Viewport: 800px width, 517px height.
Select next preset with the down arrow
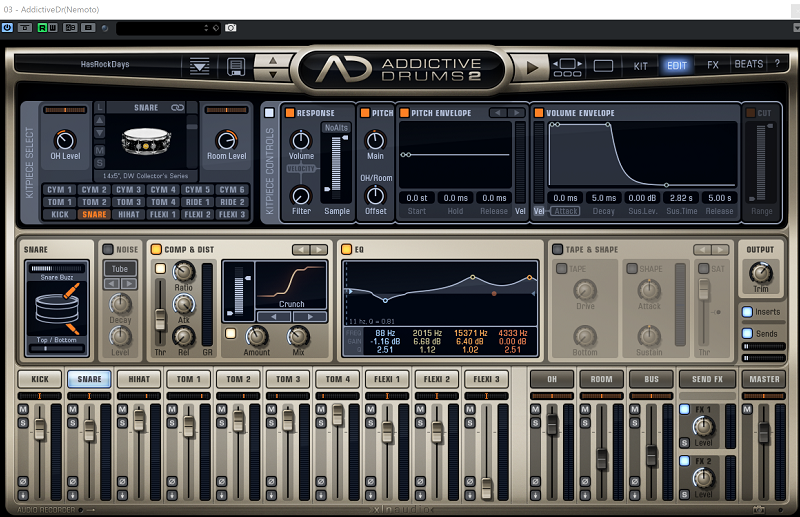pyautogui.click(x=273, y=75)
